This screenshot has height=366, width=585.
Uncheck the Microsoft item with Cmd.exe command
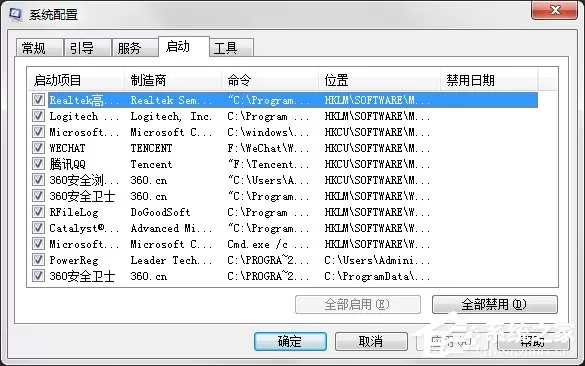coord(38,244)
